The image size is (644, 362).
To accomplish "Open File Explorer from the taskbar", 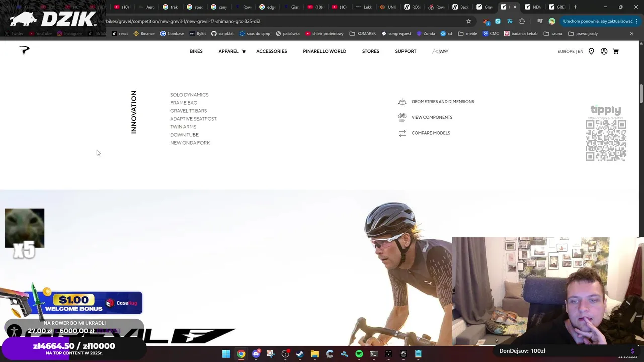I will [x=314, y=354].
